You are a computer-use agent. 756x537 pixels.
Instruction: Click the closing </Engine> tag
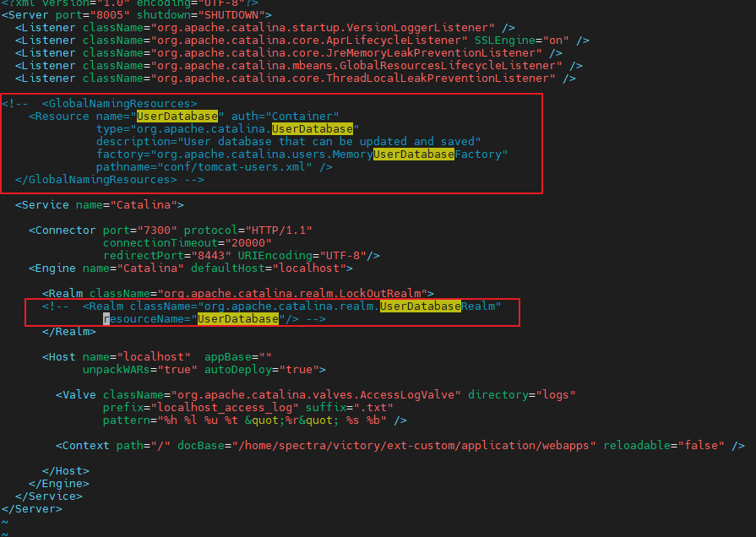coord(59,484)
